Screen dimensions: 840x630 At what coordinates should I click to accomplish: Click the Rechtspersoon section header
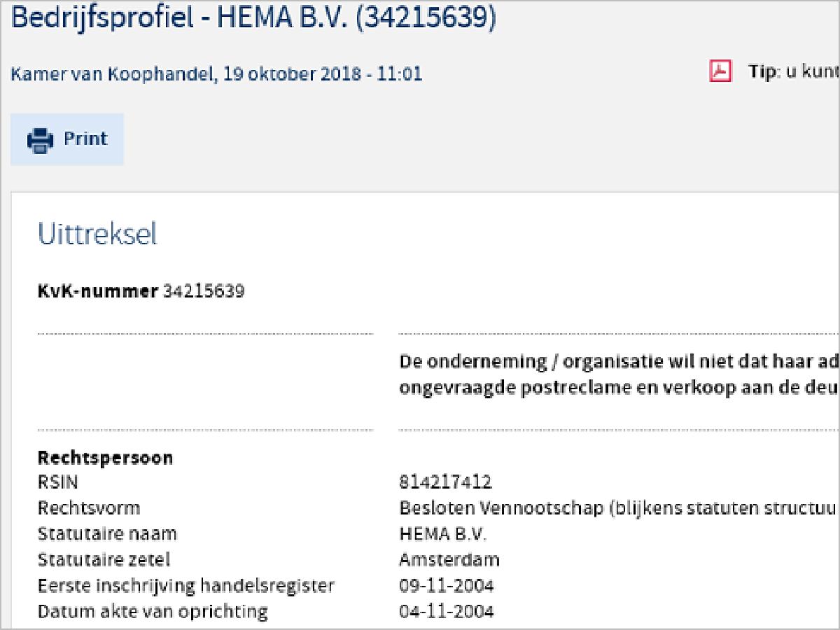point(105,457)
